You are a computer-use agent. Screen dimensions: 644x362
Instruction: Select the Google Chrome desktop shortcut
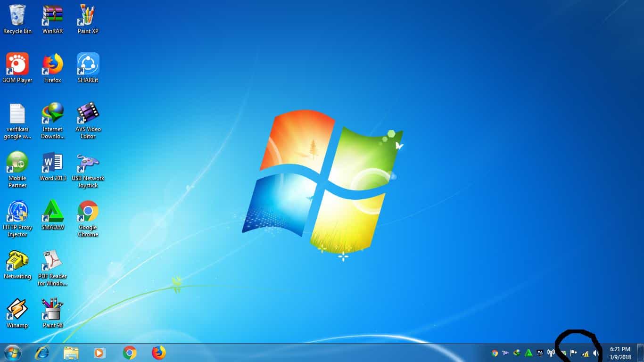coord(88,219)
